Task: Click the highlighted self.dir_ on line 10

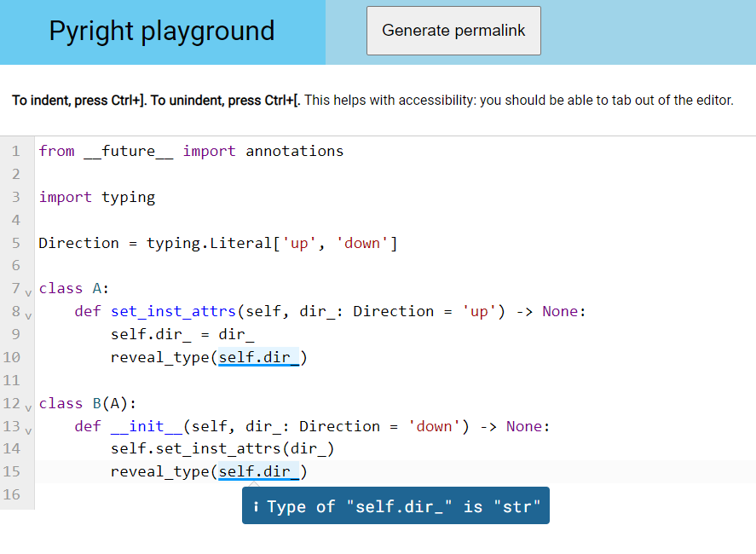Action: (x=257, y=357)
